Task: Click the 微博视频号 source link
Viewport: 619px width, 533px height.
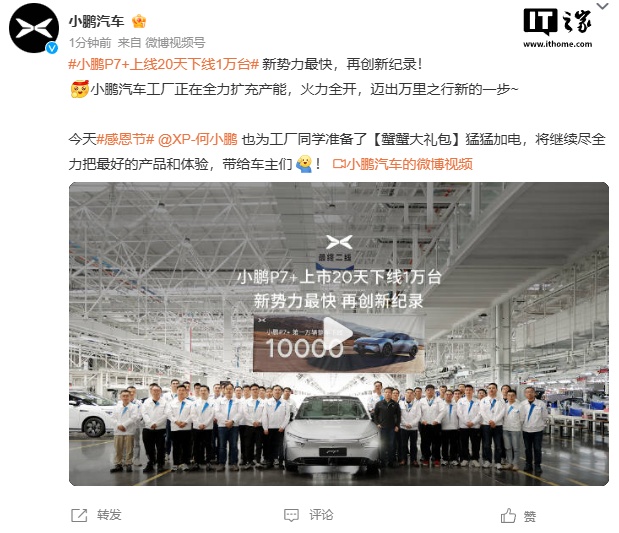Action: pos(175,43)
